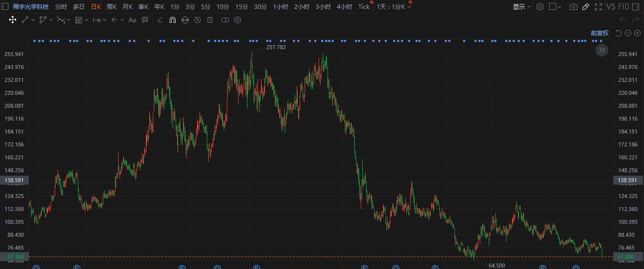
Task: Select the text annotation Aa tool
Action: click(132, 20)
